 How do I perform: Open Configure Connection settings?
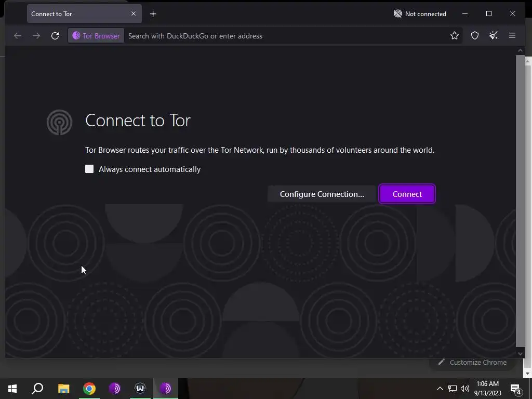[322, 194]
